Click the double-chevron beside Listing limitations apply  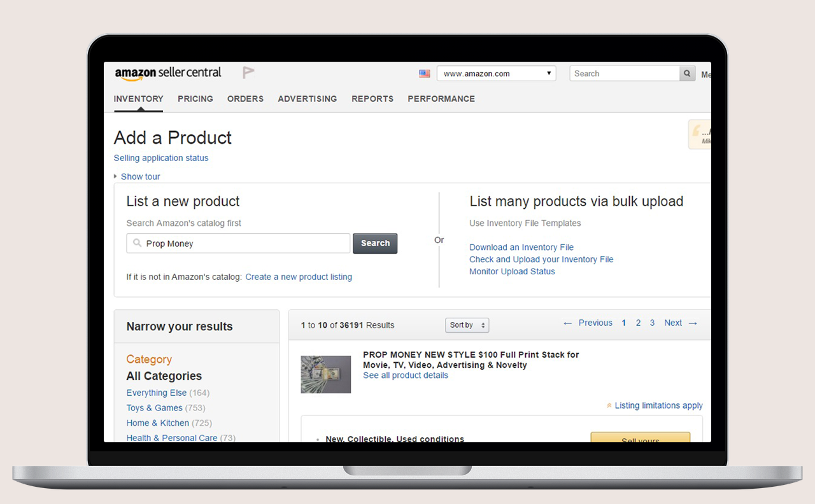pyautogui.click(x=609, y=405)
